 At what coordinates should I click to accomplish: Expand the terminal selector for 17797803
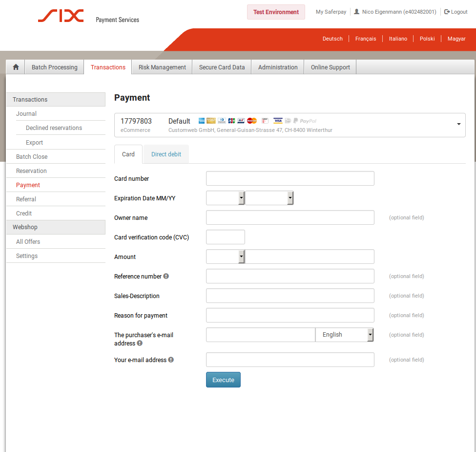click(458, 124)
